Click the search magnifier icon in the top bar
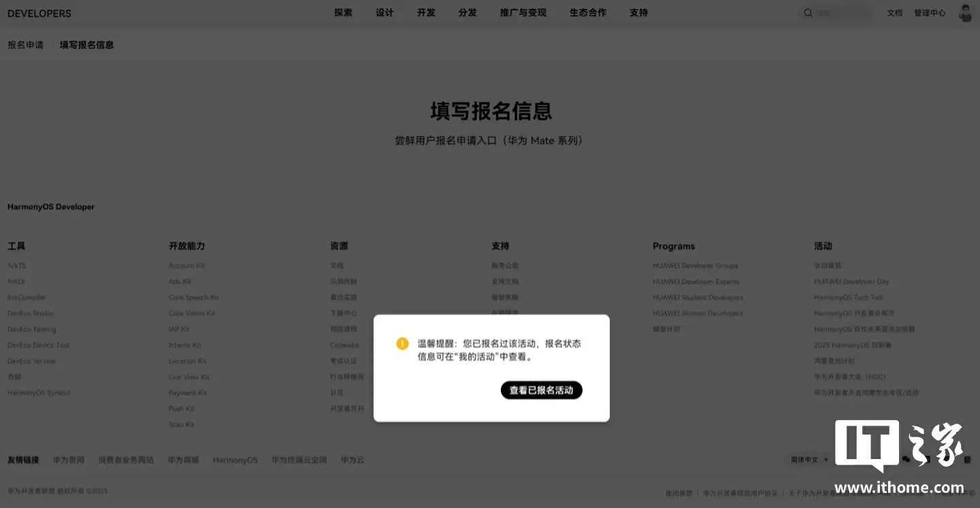Screen dimensions: 980x508 (808, 12)
